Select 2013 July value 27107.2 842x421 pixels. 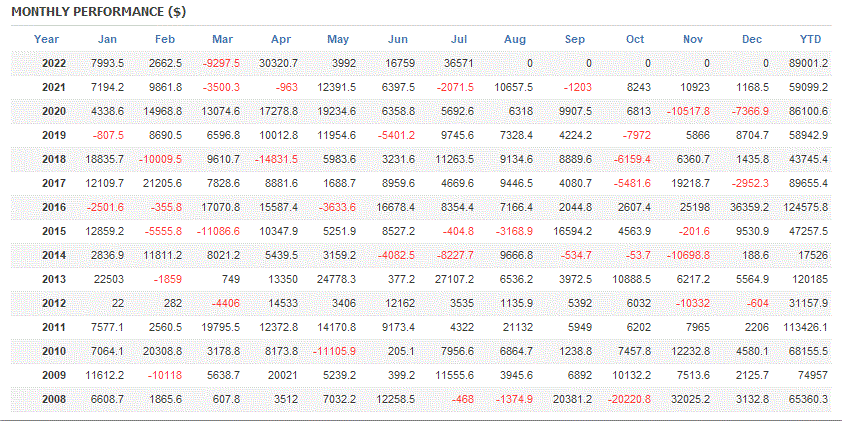pos(455,279)
